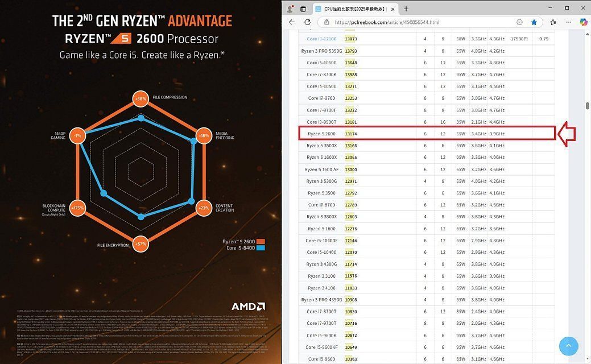Grab the page's vertical scrollbar thumb
The width and height of the screenshot is (591, 364).
point(587,106)
